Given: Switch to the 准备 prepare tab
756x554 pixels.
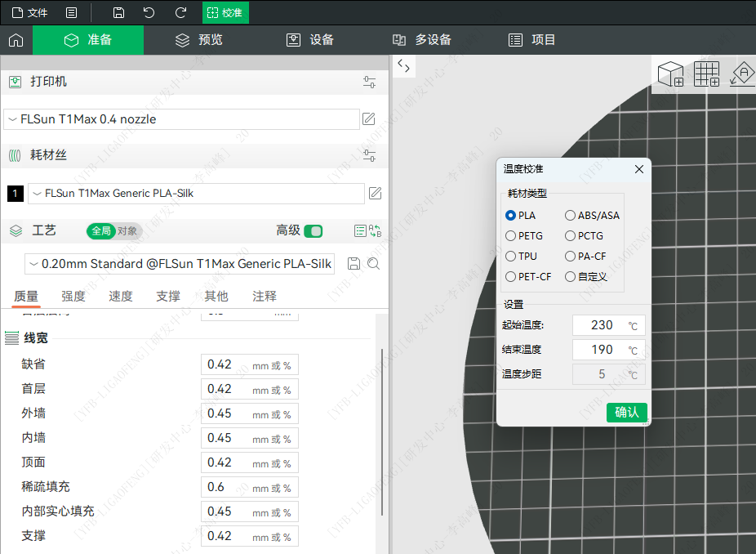Looking at the screenshot, I should pyautogui.click(x=88, y=40).
